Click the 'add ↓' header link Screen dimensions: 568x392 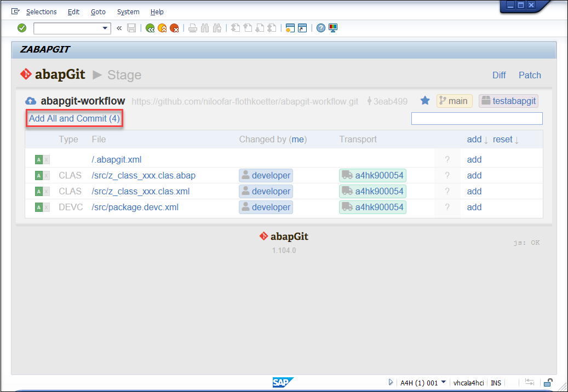tap(478, 140)
